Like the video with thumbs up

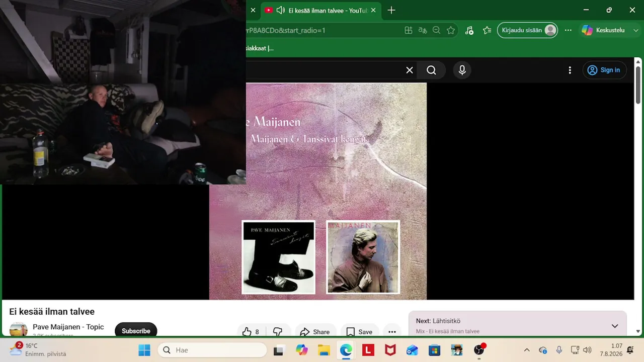[251, 332]
